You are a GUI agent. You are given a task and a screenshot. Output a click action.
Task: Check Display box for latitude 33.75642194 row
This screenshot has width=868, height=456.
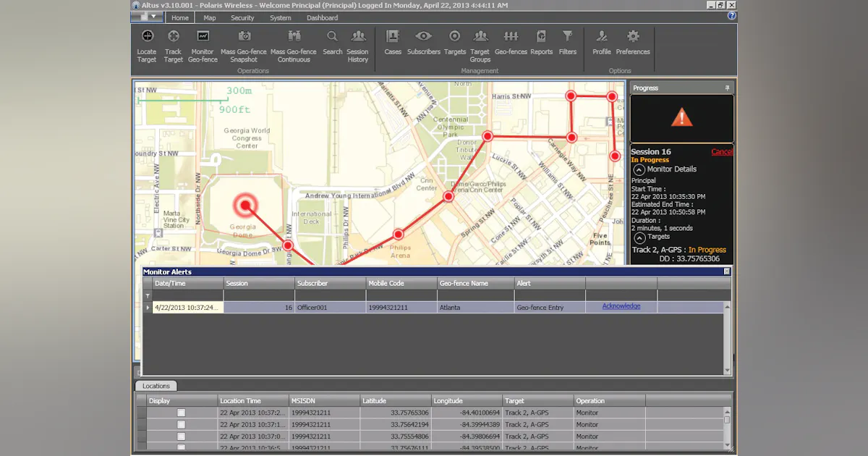(x=182, y=424)
